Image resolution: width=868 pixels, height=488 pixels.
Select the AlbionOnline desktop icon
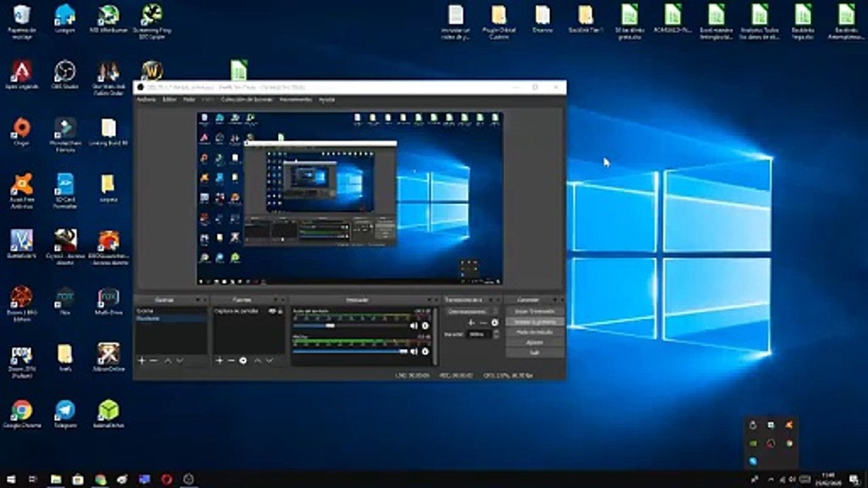pos(108,357)
